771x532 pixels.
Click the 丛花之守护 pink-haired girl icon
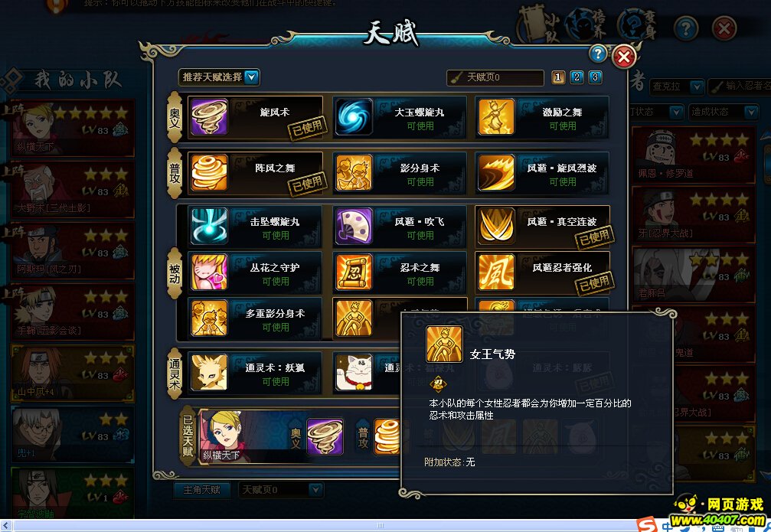pyautogui.click(x=209, y=272)
